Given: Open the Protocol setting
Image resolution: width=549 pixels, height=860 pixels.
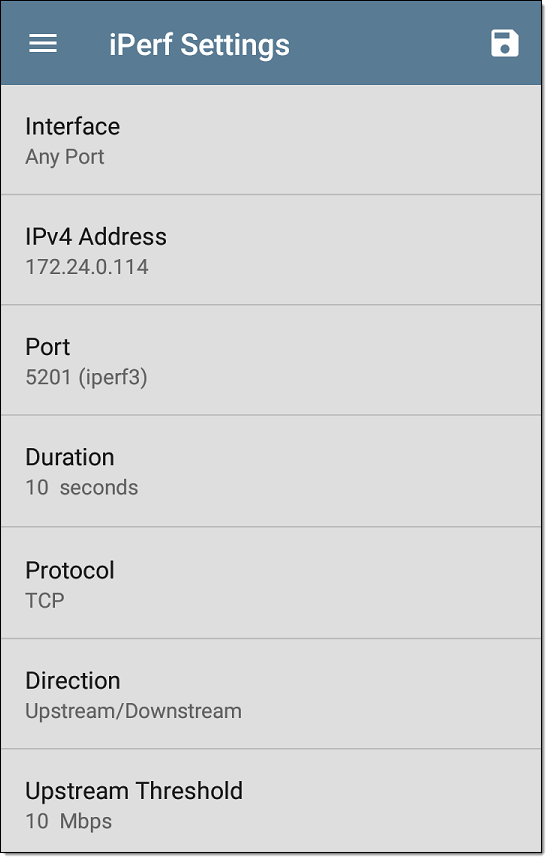Looking at the screenshot, I should [271, 583].
